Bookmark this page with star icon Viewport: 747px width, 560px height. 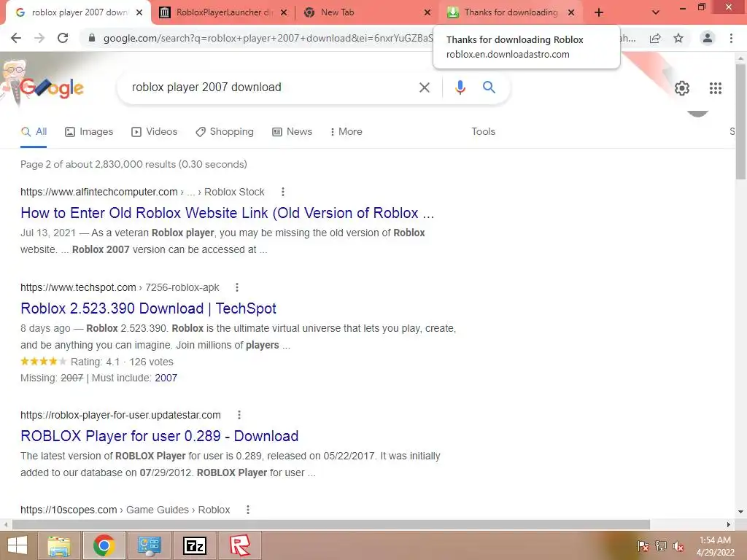coord(678,38)
